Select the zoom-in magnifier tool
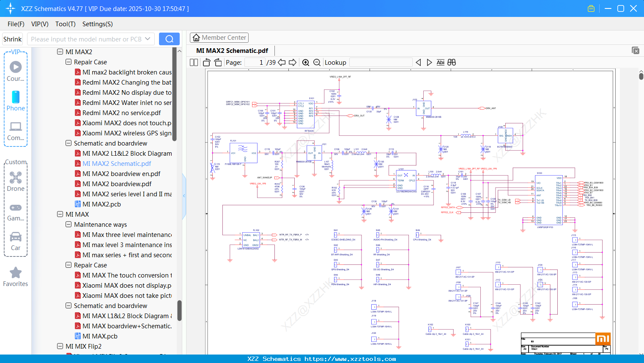This screenshot has height=363, width=644. 306,62
